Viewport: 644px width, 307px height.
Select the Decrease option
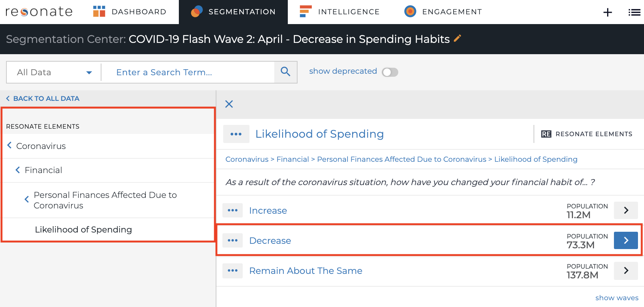(270, 241)
